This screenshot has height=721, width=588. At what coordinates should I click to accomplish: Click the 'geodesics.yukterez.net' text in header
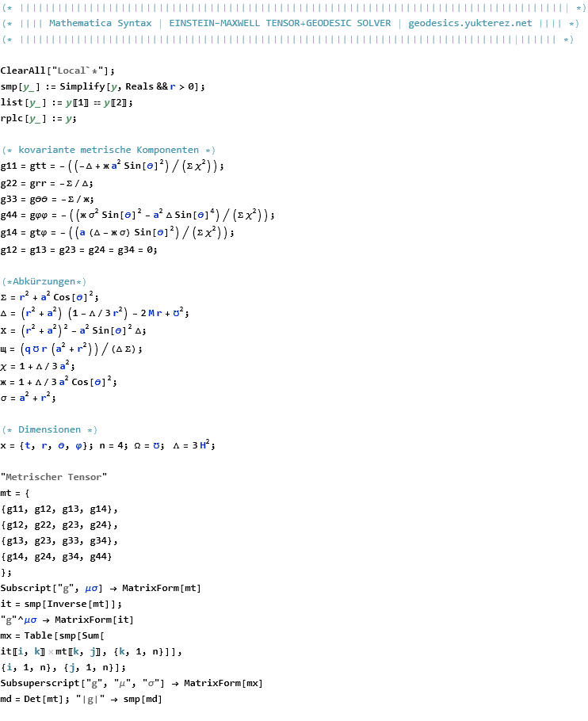[470, 23]
